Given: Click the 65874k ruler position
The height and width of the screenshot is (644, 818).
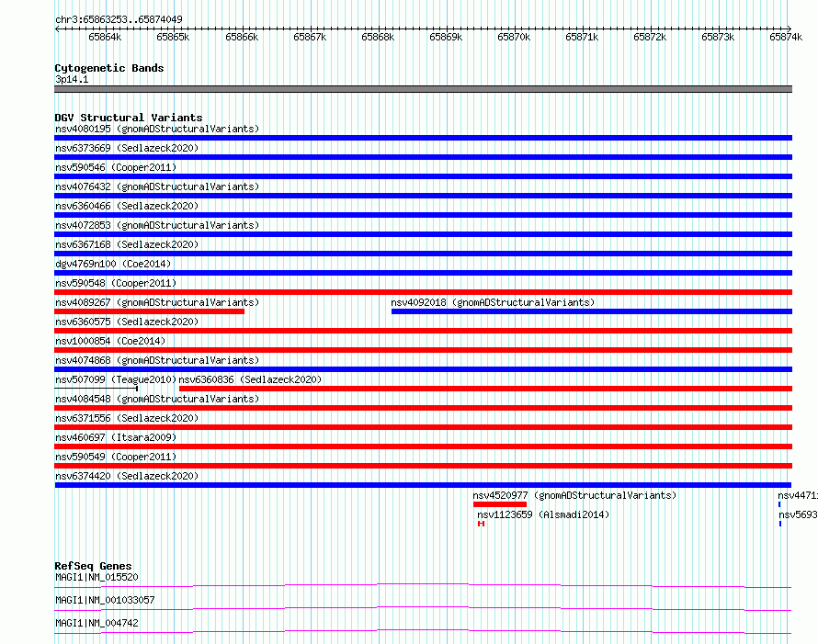Looking at the screenshot, I should [x=786, y=37].
